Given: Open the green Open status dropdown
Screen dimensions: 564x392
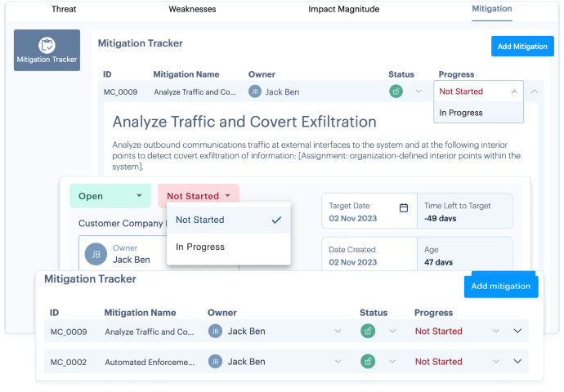Looking at the screenshot, I should coord(110,196).
